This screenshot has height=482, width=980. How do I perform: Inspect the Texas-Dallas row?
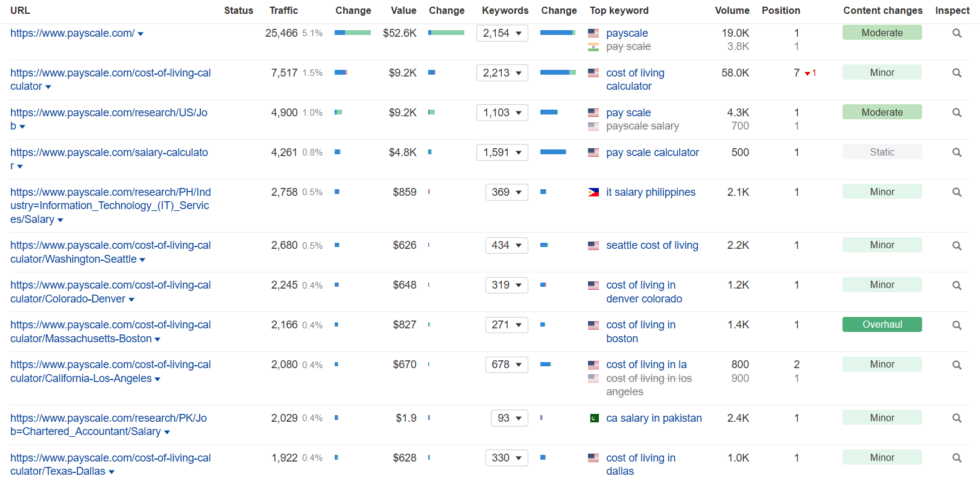pyautogui.click(x=956, y=458)
